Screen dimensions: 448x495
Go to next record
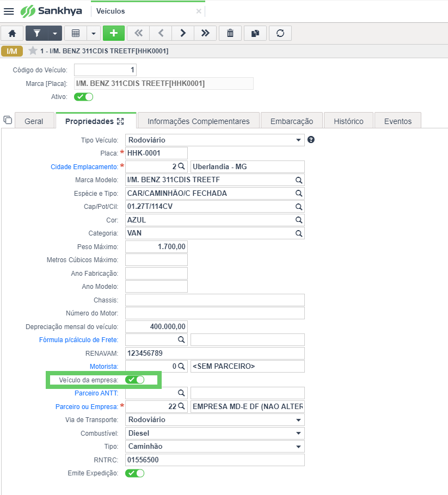pyautogui.click(x=183, y=33)
